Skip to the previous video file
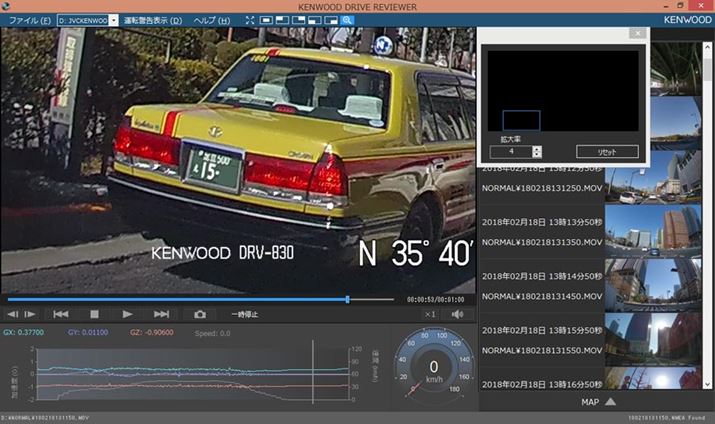 click(x=61, y=314)
